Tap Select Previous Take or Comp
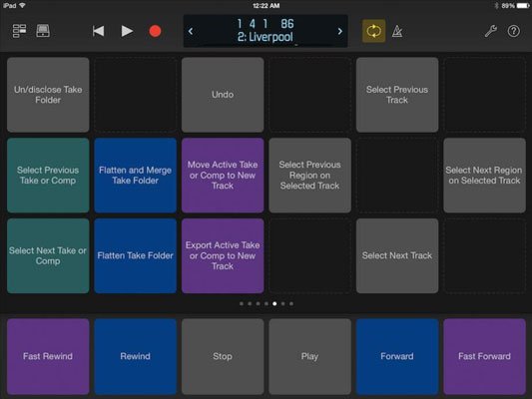 48,176
